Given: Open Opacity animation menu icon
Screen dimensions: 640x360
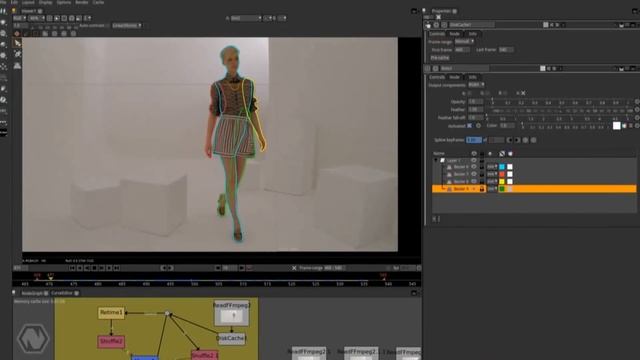Looking at the screenshot, I should point(637,102).
